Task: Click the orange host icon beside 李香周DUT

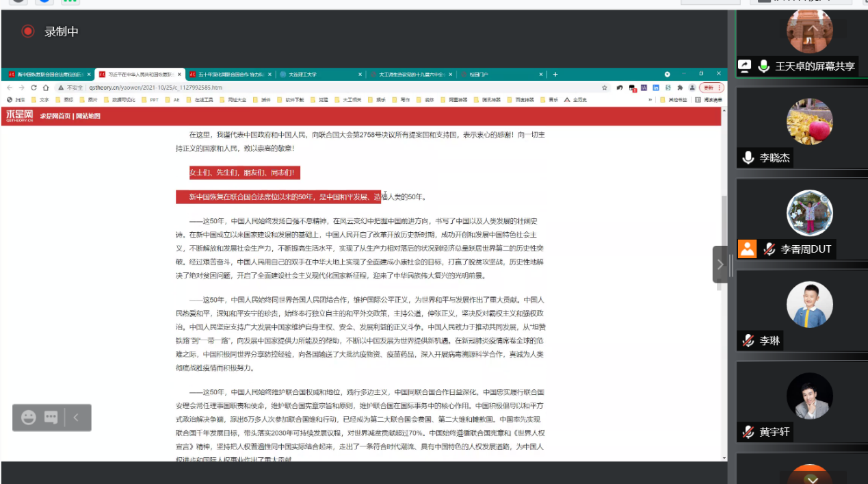Action: [x=747, y=249]
